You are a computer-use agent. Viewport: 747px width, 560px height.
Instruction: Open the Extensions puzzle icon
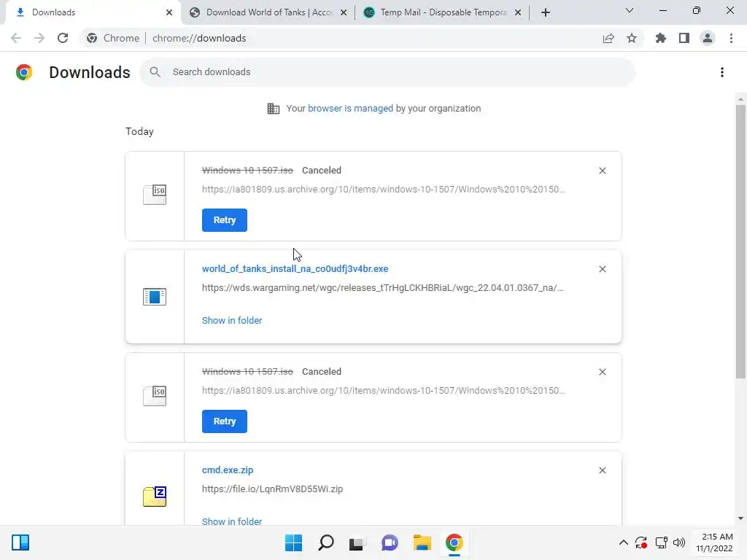click(x=660, y=38)
